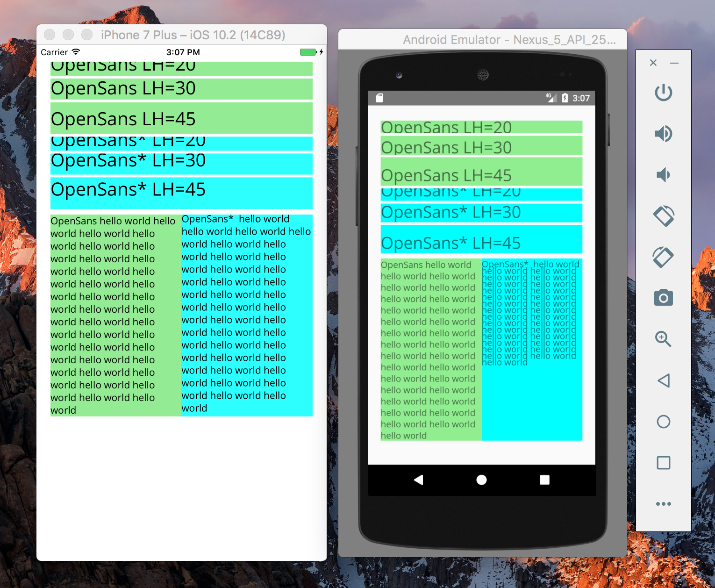This screenshot has width=715, height=588.
Task: Tap Android cyan overlapping 'OpenSans*' paragraph
Action: [532, 350]
